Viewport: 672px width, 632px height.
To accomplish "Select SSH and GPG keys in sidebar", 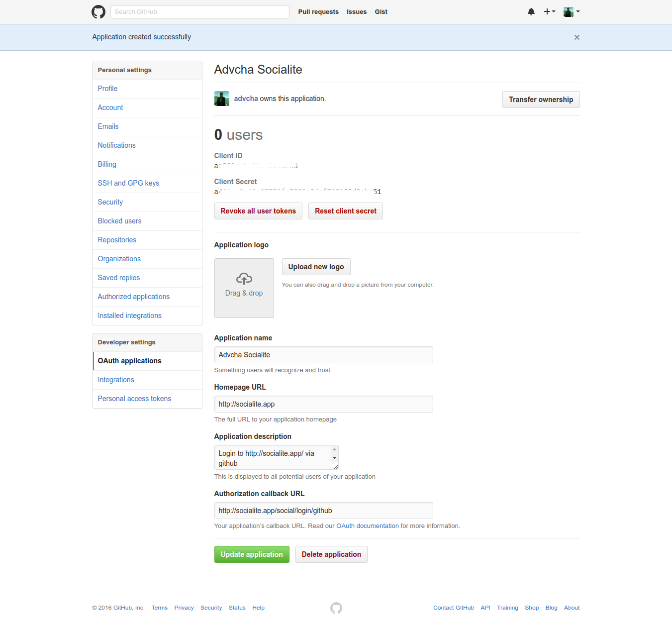I will 128,183.
